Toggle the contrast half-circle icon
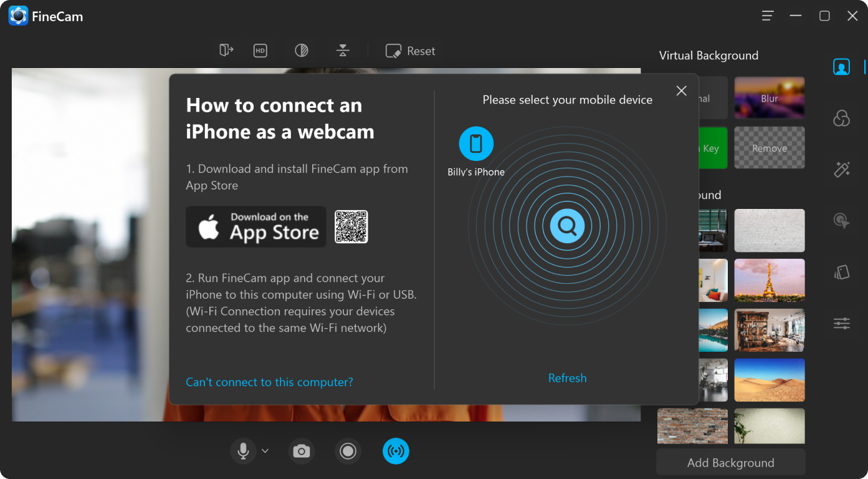 click(302, 51)
